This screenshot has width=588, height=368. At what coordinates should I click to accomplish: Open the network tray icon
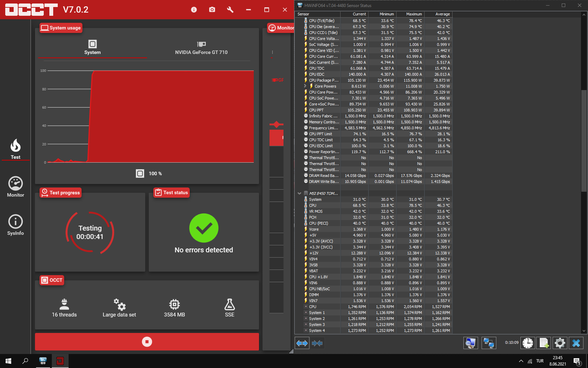pos(530,361)
